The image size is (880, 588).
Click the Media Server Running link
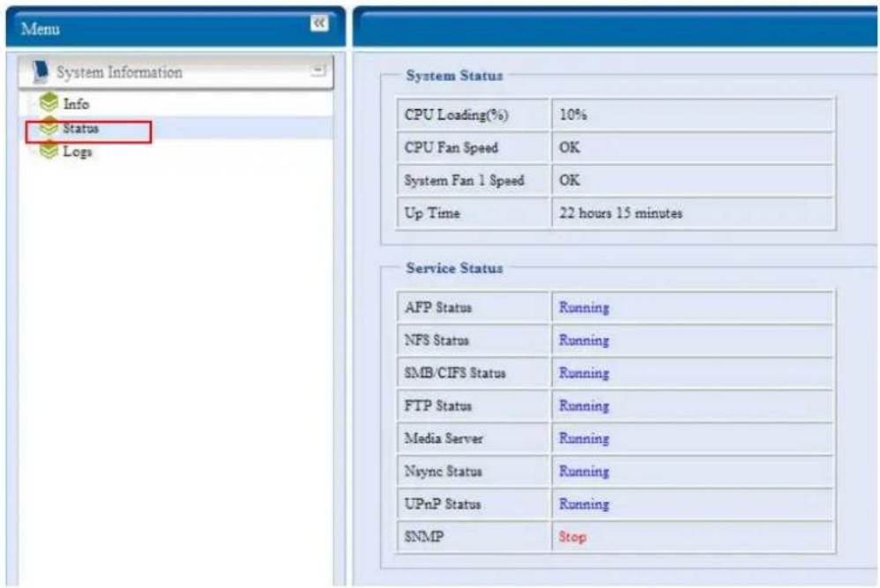[584, 438]
